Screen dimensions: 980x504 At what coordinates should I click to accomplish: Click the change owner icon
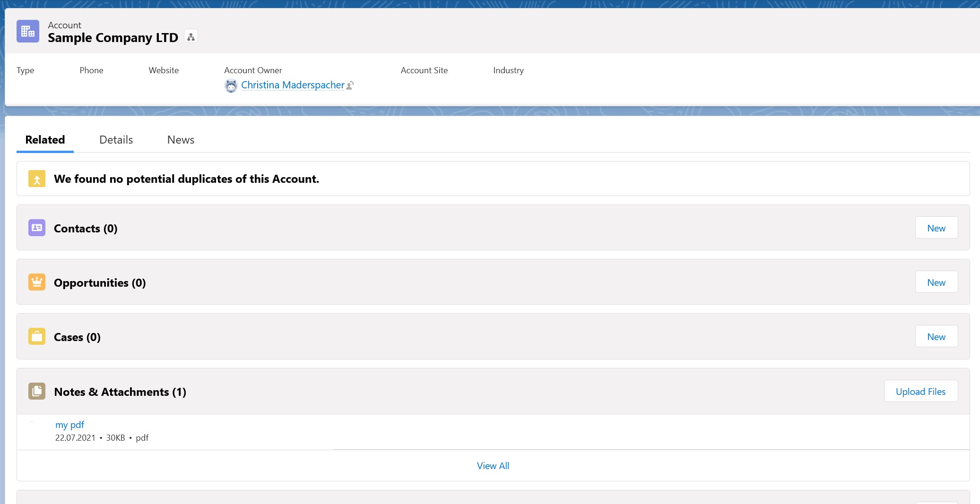point(350,85)
